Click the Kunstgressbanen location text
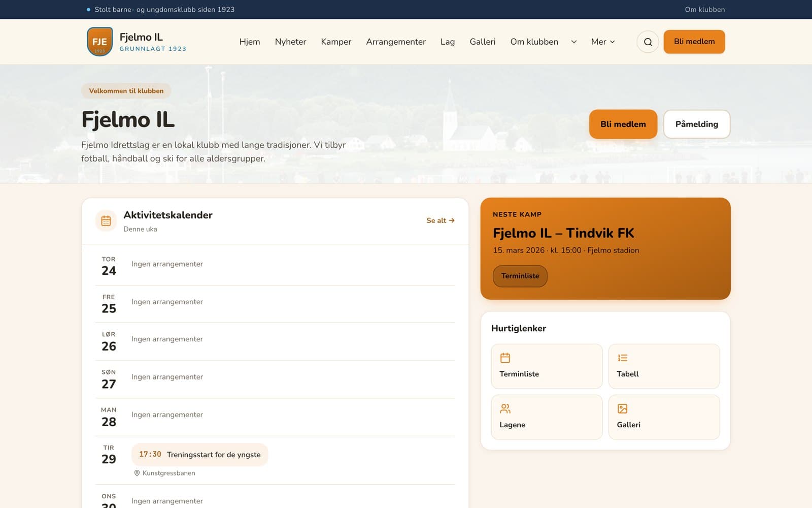 coord(168,473)
